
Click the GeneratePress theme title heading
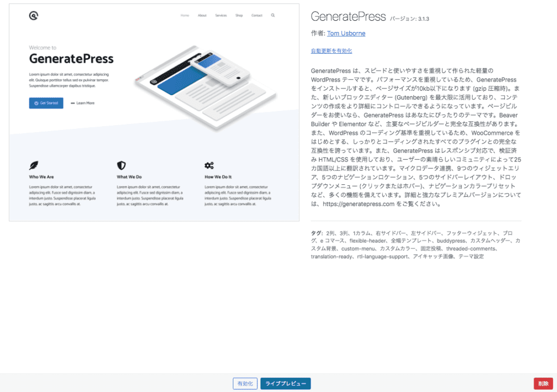348,16
